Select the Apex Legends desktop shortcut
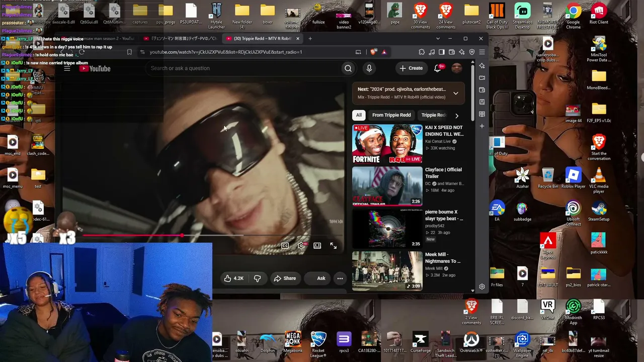This screenshot has height=362, width=644. [548, 246]
